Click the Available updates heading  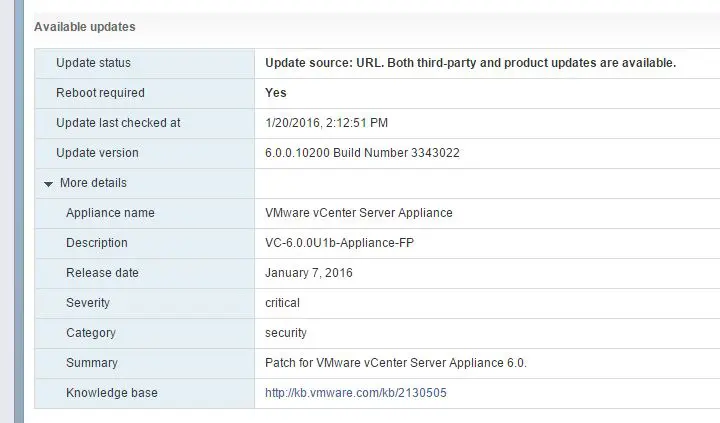coord(85,27)
